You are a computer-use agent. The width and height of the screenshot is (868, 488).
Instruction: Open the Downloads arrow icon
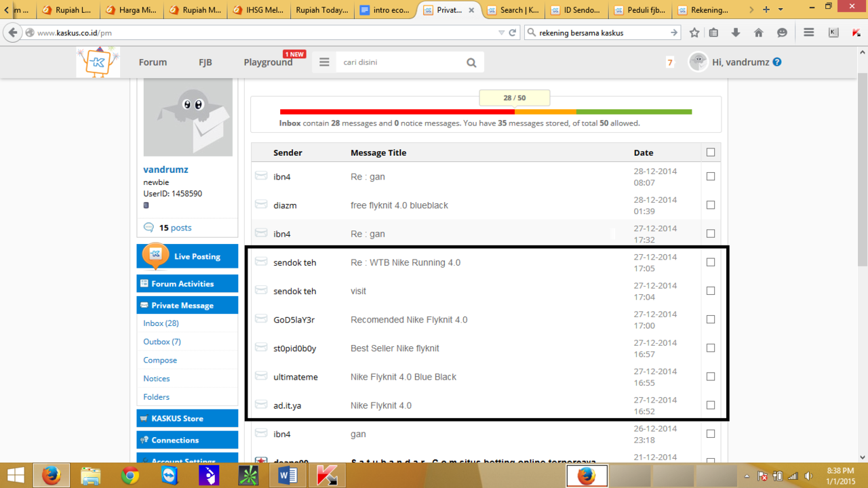pos(736,33)
